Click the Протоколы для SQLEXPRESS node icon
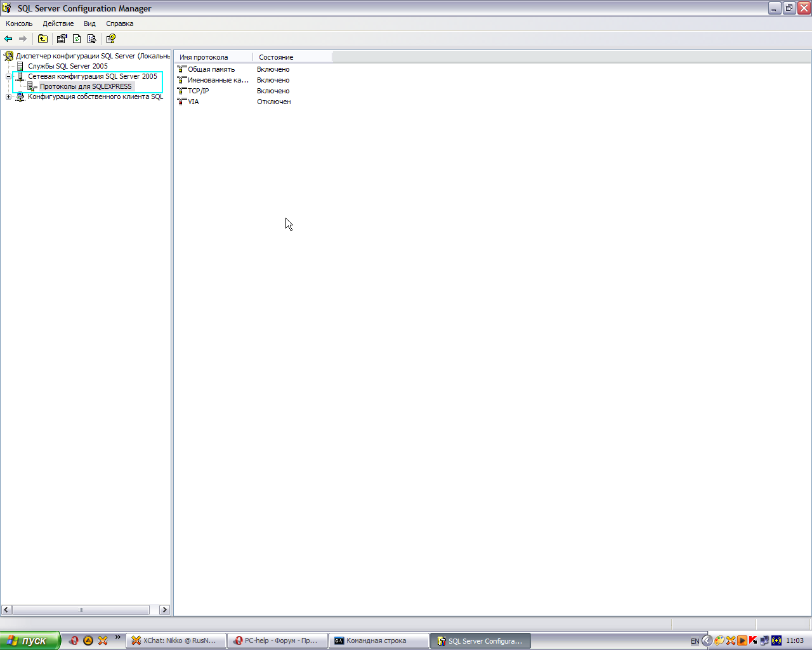This screenshot has width=812, height=650. [x=32, y=86]
